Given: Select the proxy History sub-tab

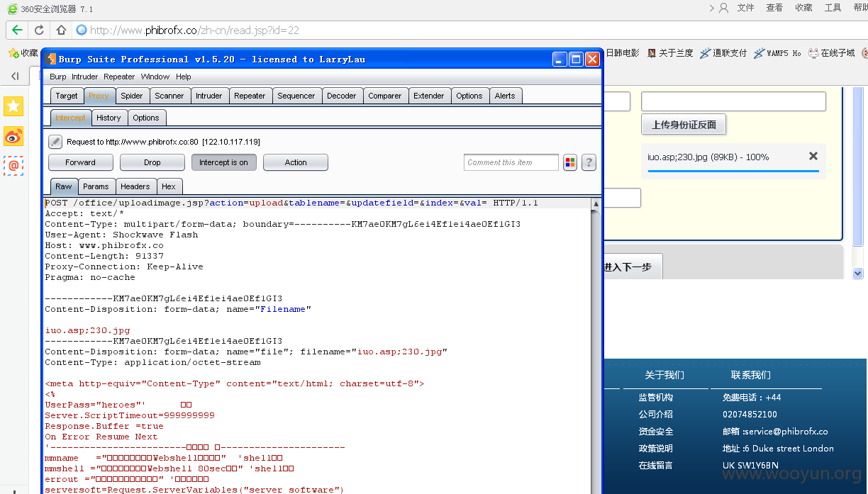Looking at the screenshot, I should [x=108, y=118].
